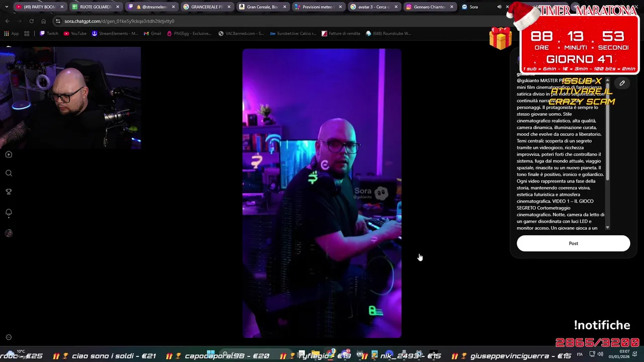Close the Gran Cereale Amazon tab

[284, 7]
